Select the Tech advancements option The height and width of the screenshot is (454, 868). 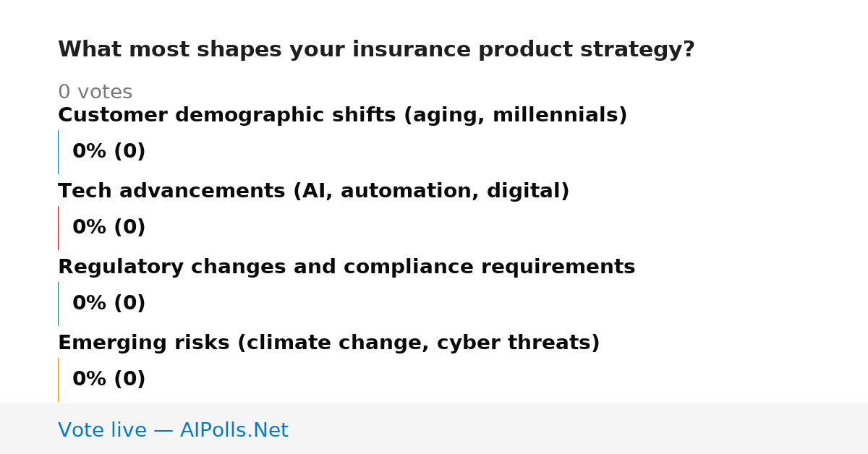(313, 192)
